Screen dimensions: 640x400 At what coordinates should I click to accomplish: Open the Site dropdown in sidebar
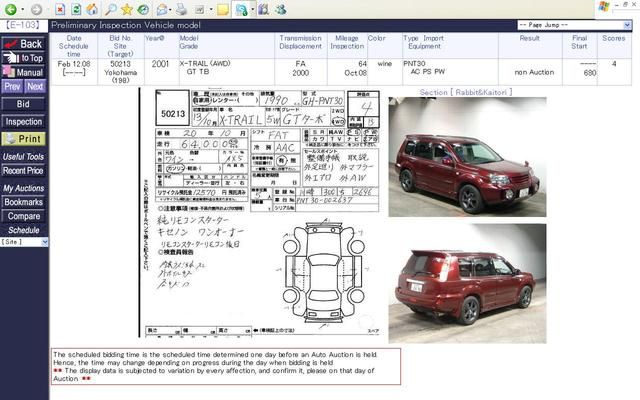24,242
